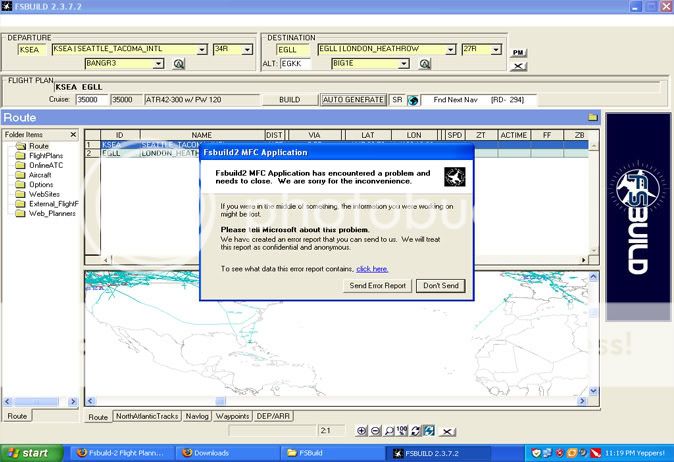Click the globe icon next to SR
Viewport: 674px width, 462px height.
tap(411, 100)
